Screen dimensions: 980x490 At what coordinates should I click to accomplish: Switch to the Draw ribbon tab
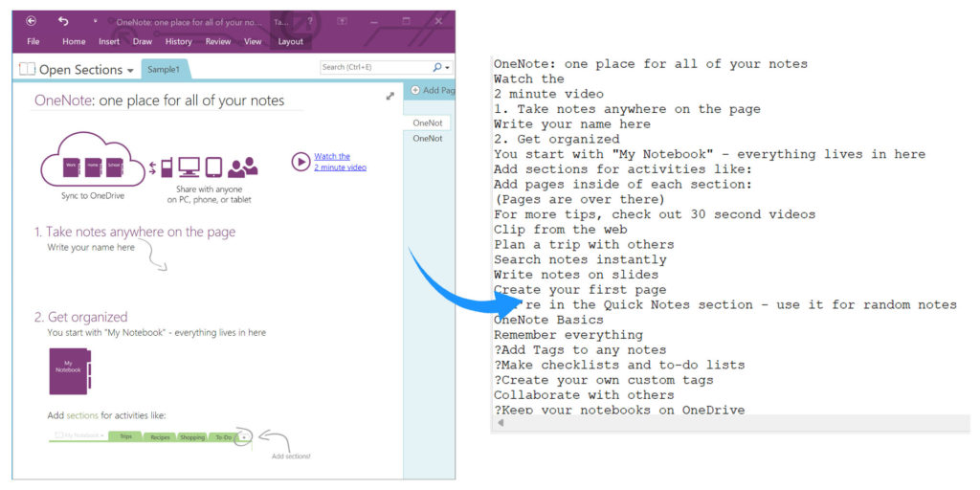click(143, 42)
